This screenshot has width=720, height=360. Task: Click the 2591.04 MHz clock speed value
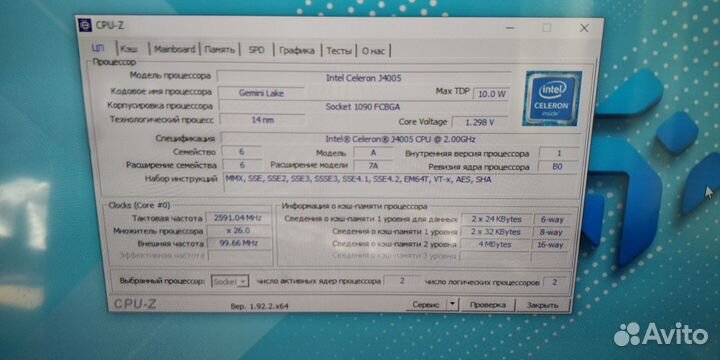pos(238,218)
